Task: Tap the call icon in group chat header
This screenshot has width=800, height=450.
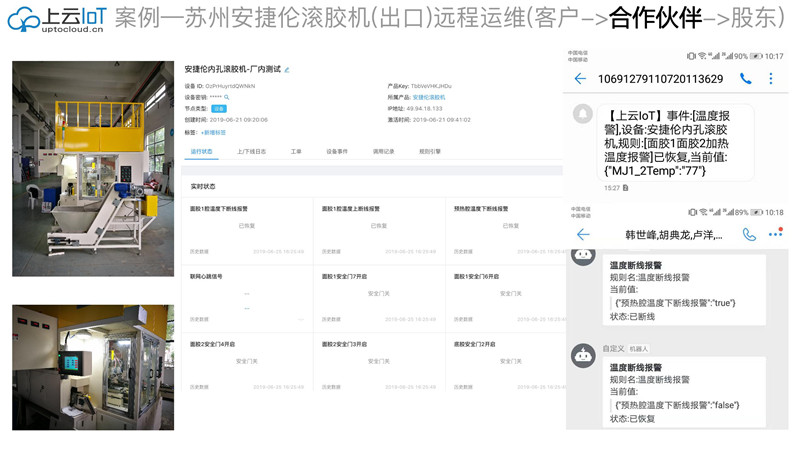Action: (748, 234)
